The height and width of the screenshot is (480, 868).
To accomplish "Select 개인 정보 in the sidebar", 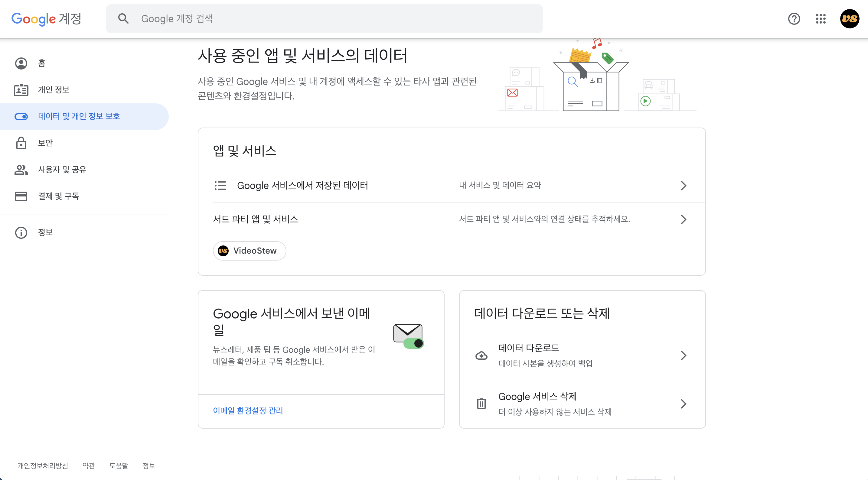I will tap(54, 89).
